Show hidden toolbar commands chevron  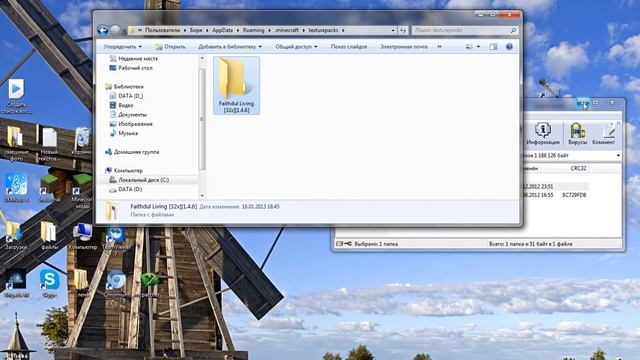[x=439, y=47]
